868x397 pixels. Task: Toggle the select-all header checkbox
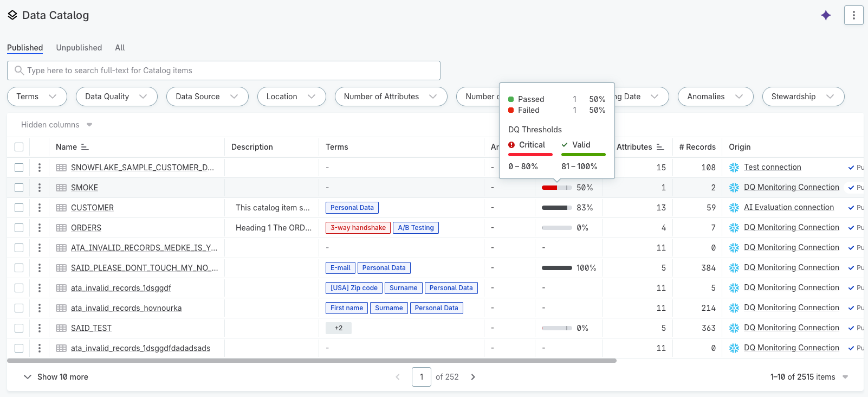pos(19,147)
